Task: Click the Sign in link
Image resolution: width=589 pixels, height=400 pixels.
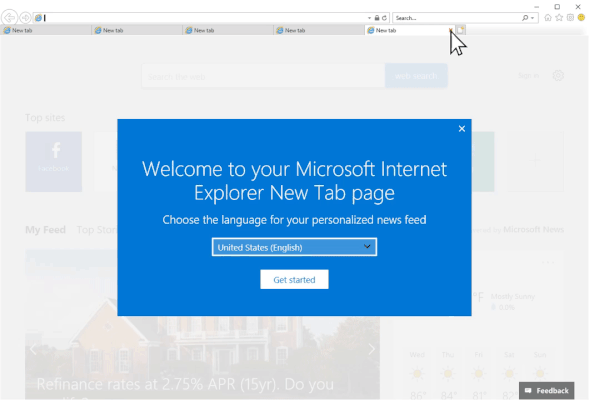Action: [x=528, y=76]
